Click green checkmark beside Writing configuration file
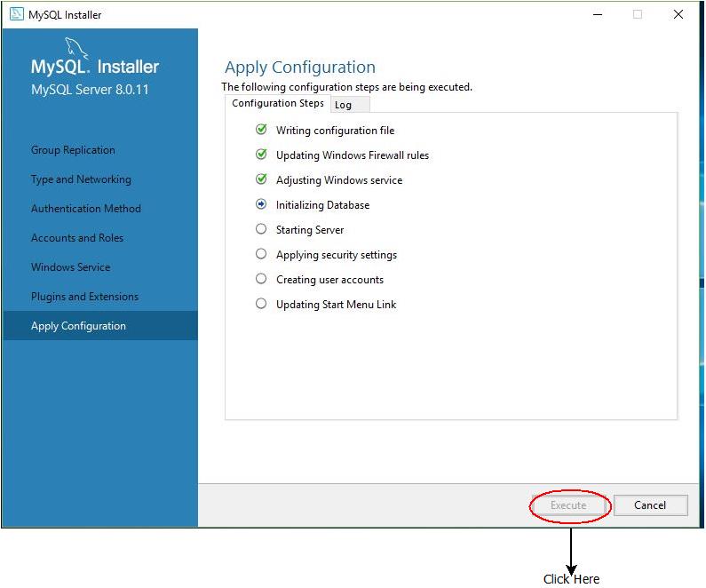 click(261, 130)
